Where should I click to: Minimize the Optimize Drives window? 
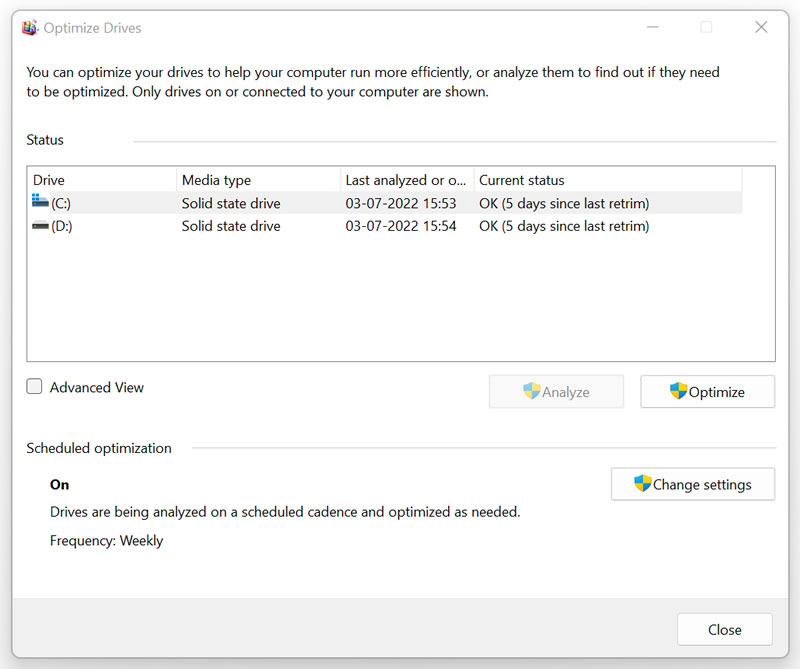(x=653, y=27)
